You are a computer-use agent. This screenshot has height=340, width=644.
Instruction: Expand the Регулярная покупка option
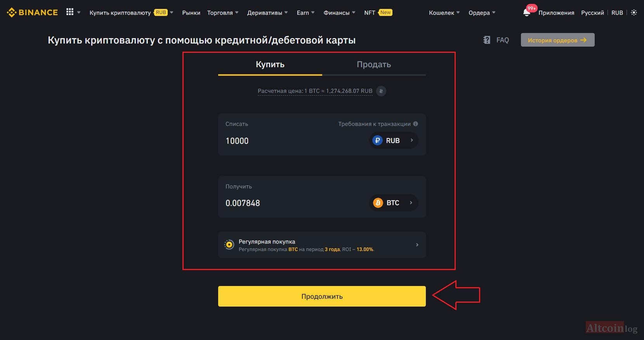click(322, 245)
